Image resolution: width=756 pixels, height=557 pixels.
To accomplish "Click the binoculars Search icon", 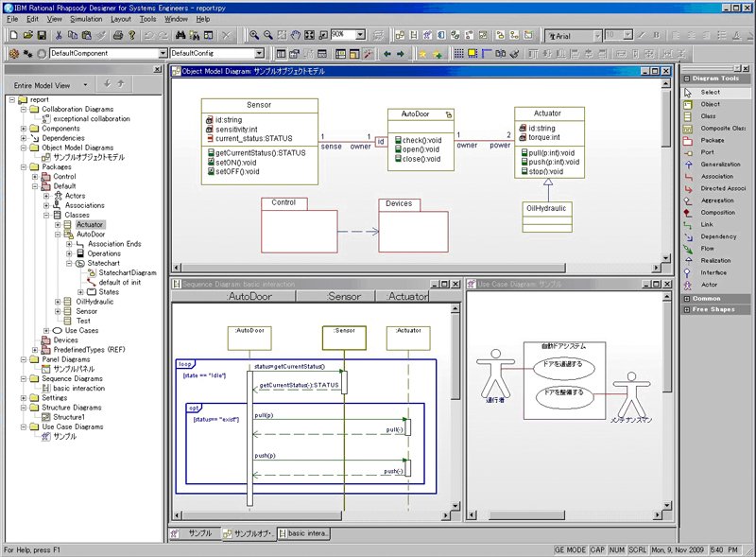I will pyautogui.click(x=180, y=35).
